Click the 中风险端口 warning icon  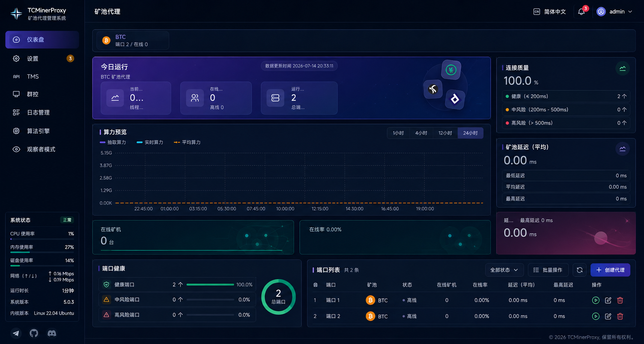point(107,299)
